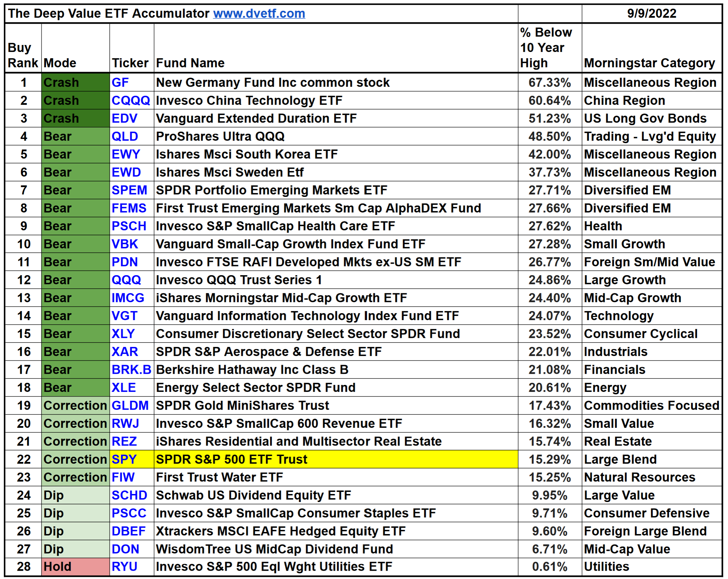
Task: Open the RWJ ticker link
Action: (125, 424)
